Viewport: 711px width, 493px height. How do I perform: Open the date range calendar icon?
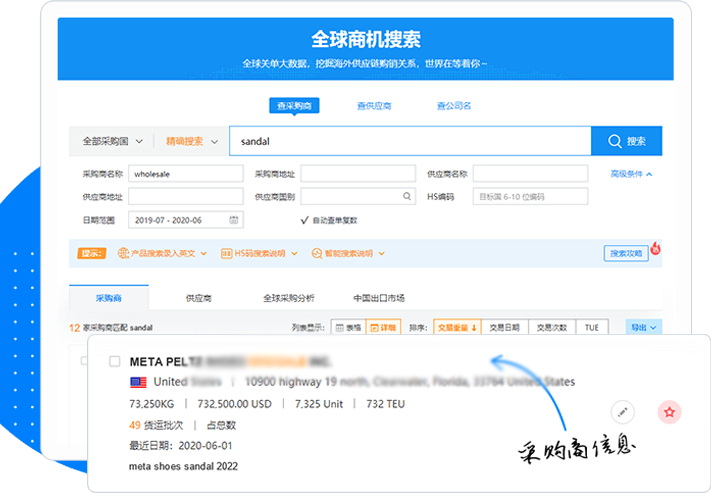(x=234, y=220)
